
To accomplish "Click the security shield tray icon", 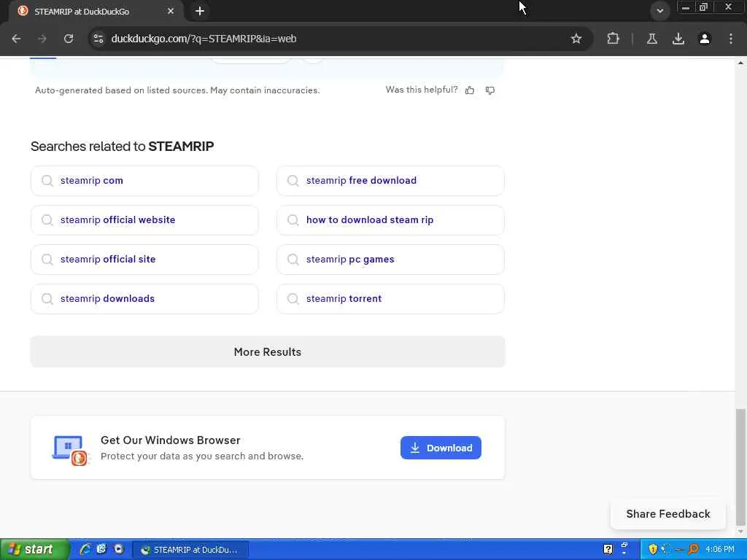I will [653, 550].
